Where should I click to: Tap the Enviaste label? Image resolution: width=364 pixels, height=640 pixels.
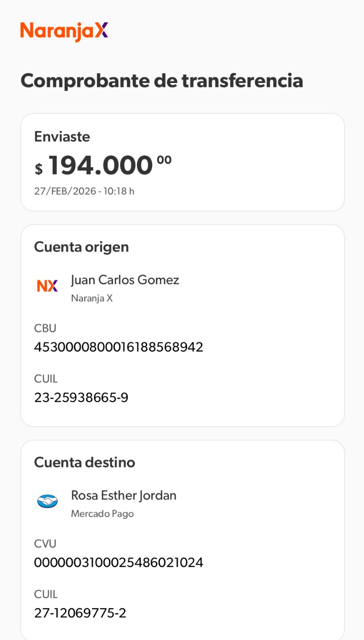click(62, 137)
